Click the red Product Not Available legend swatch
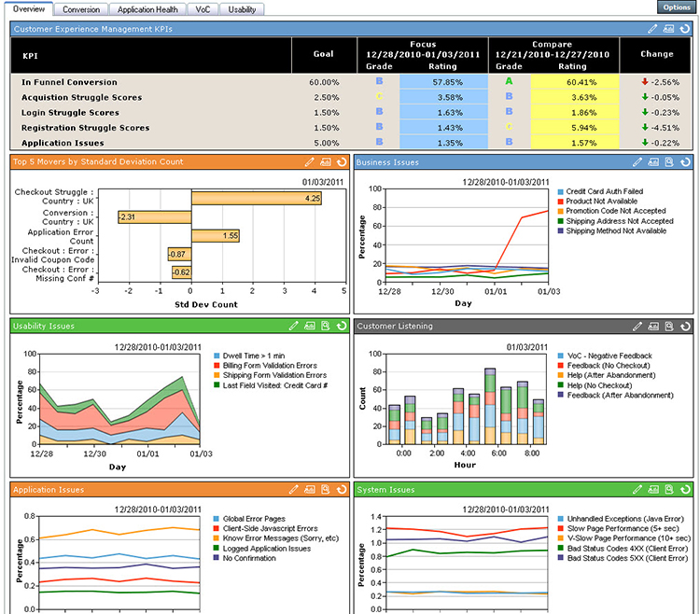 559,202
